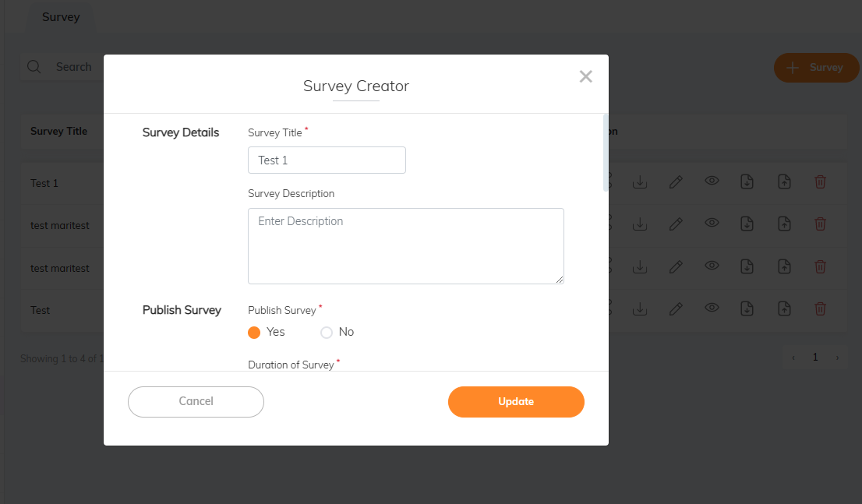The height and width of the screenshot is (504, 862).
Task: Click the pencil edit icon for Test 1
Action: coord(676,182)
